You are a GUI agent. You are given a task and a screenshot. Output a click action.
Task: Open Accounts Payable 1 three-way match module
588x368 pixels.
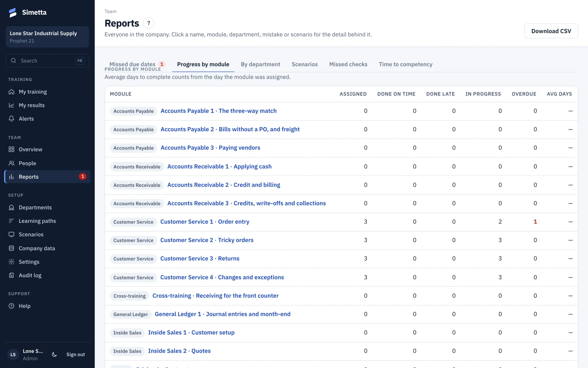[x=218, y=111]
